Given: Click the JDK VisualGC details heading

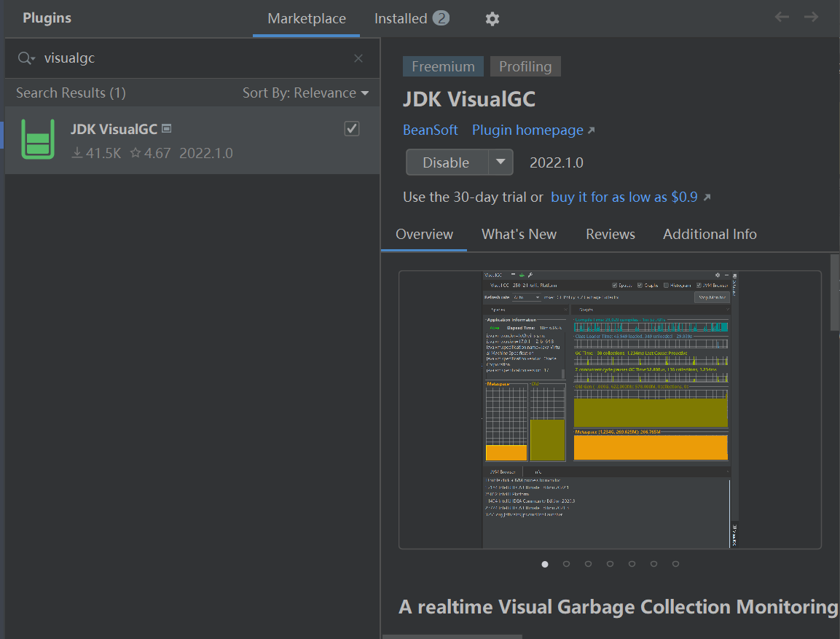Looking at the screenshot, I should click(x=468, y=99).
